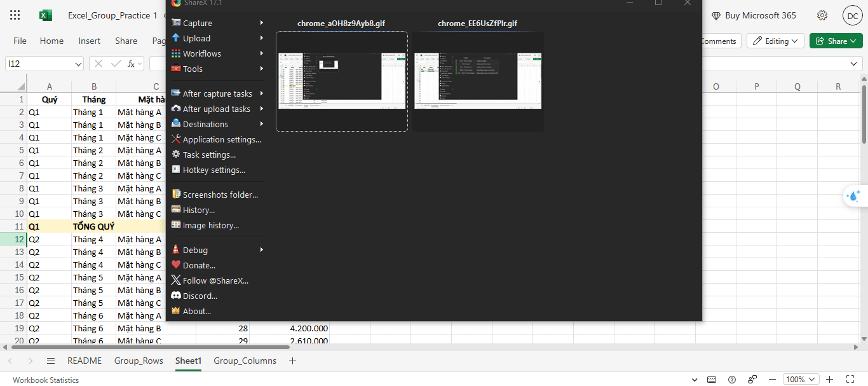Switch to the Excel Insert tab
The width and height of the screenshot is (868, 386).
coord(90,41)
